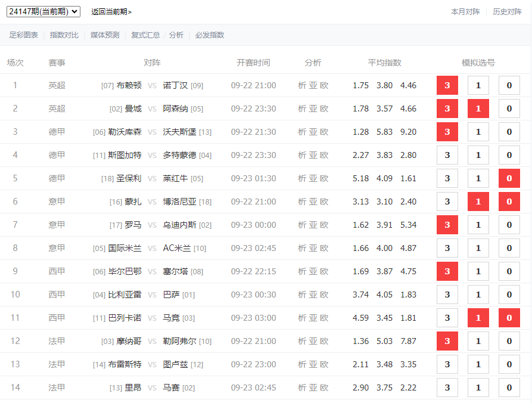
Task: Click team name 阿森纳
Action: [175, 109]
